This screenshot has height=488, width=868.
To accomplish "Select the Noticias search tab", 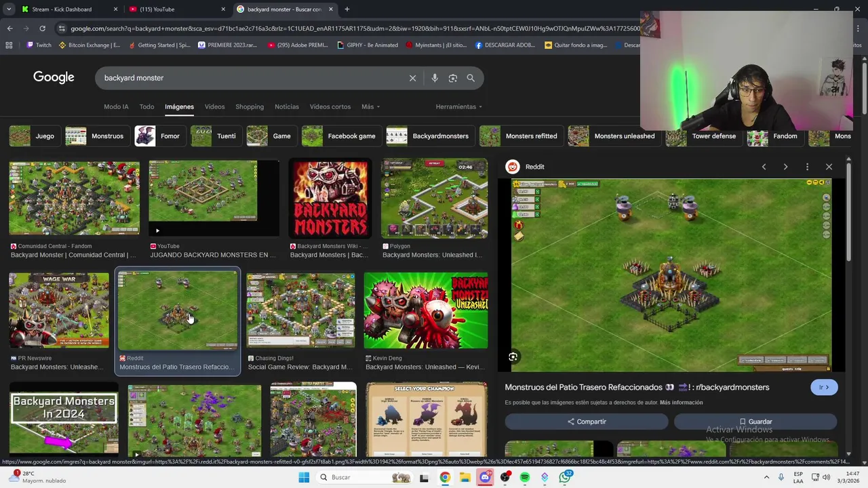I will 286,106.
